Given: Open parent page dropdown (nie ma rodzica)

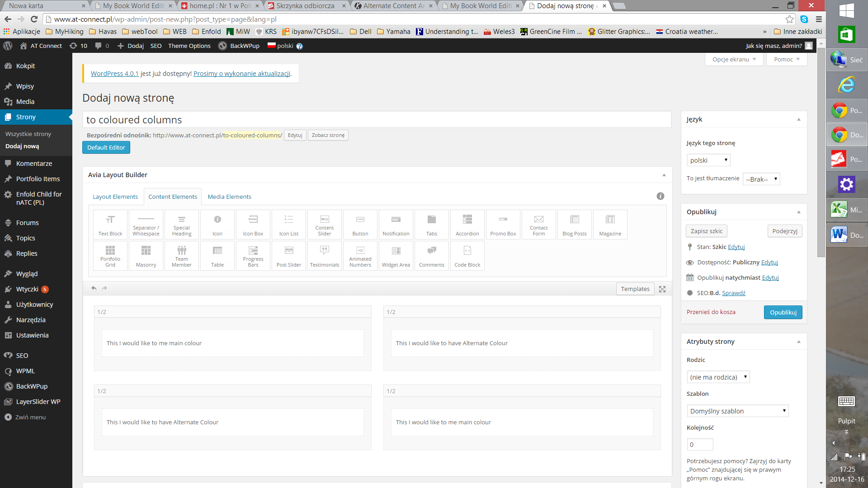Looking at the screenshot, I should point(718,377).
